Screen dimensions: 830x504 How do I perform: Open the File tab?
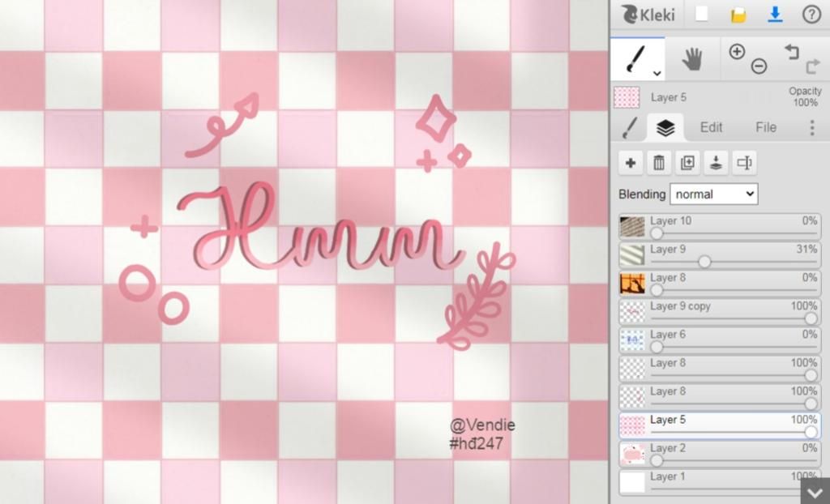click(x=765, y=127)
